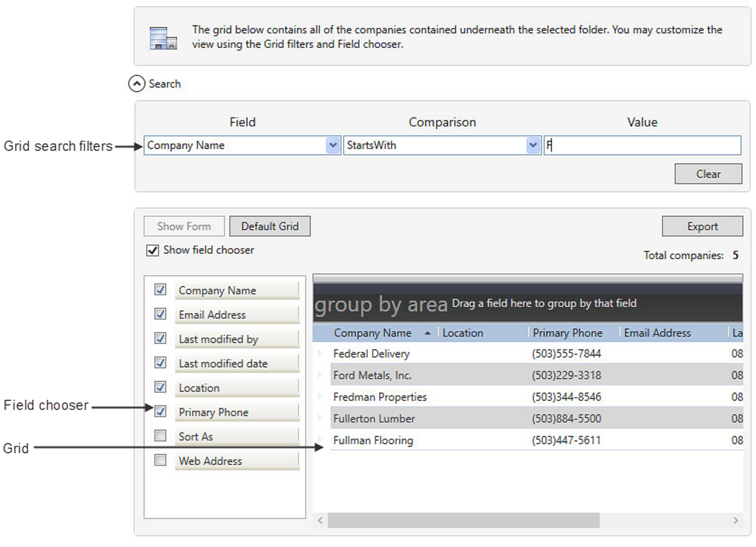Click the Export button
756x547 pixels.
click(x=702, y=226)
